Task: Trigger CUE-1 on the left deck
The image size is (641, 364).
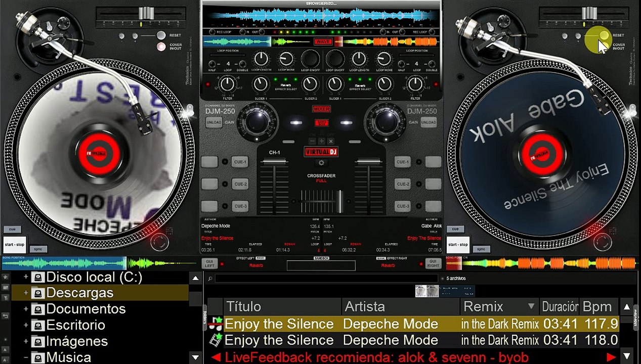Action: tap(240, 162)
